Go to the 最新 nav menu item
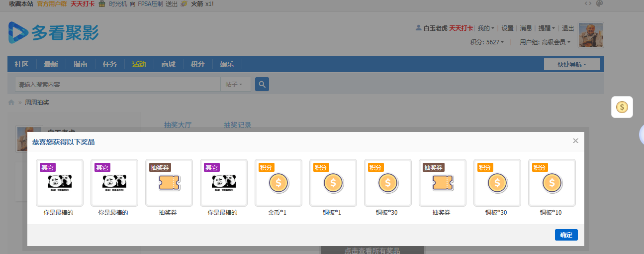This screenshot has height=254, width=644. (x=51, y=64)
